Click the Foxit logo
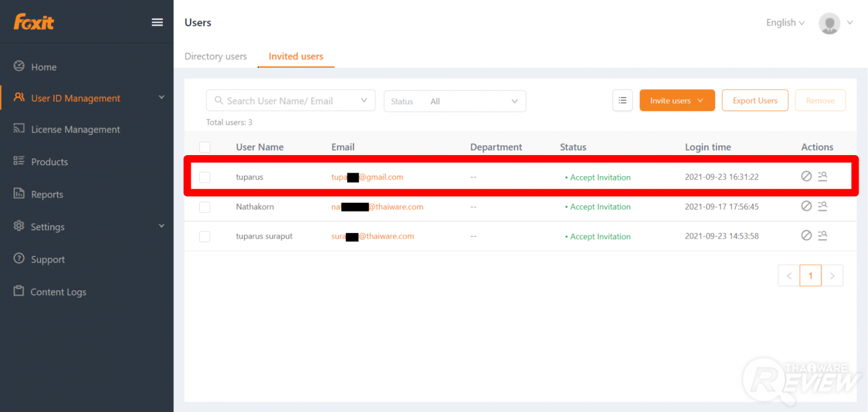Image resolution: width=868 pixels, height=412 pixels. coord(34,22)
